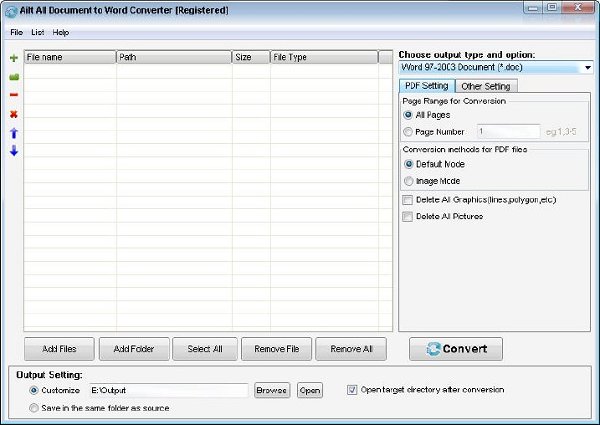Open Word 97-2003 Document format combo box
600x425 pixels.
click(496, 68)
